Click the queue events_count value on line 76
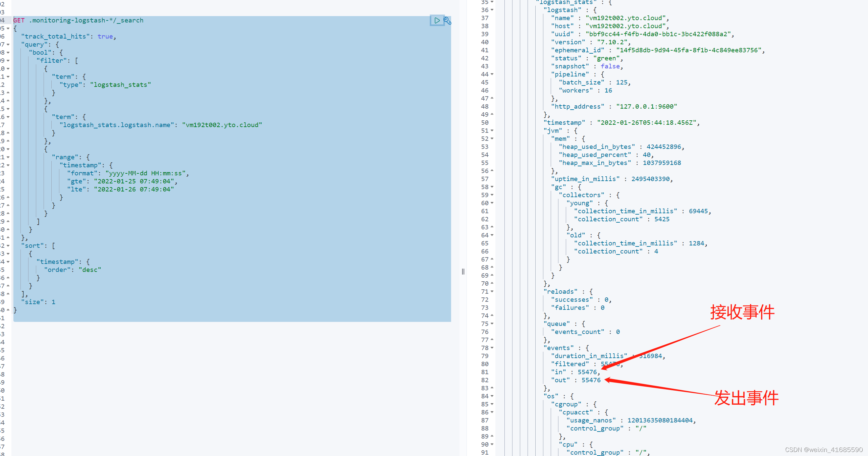This screenshot has width=868, height=456. pyautogui.click(x=618, y=332)
